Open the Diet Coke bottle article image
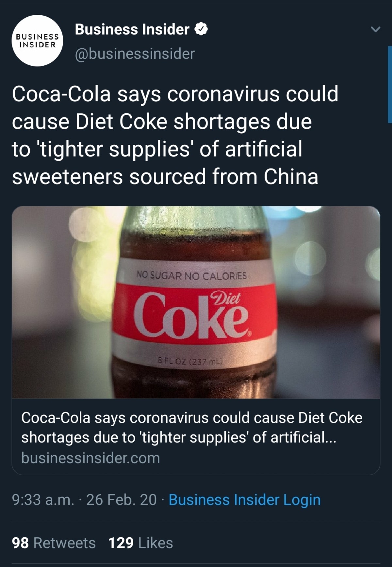Screen dimensions: 392x567 (196, 302)
